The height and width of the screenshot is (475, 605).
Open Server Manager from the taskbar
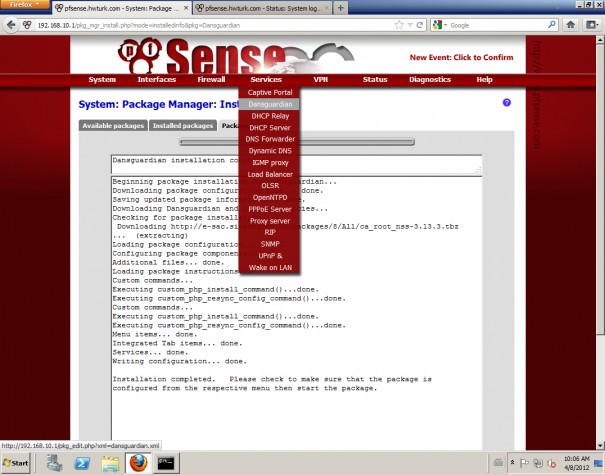tap(54, 463)
